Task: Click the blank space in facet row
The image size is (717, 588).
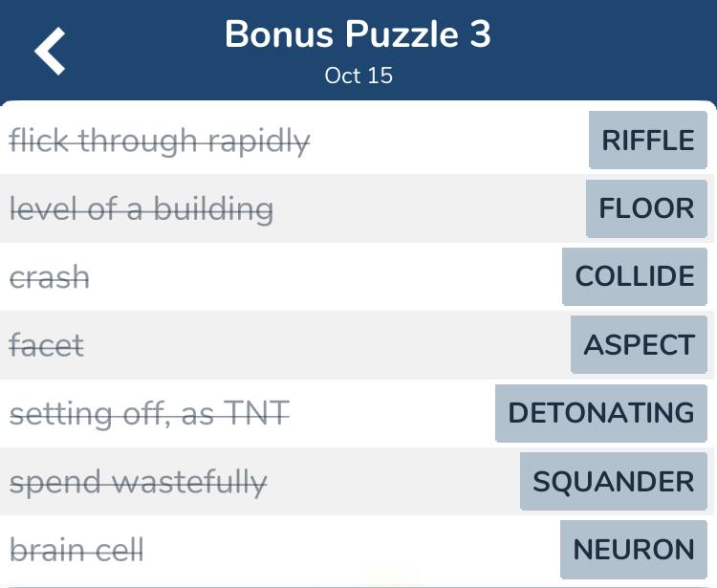Action: coord(327,344)
